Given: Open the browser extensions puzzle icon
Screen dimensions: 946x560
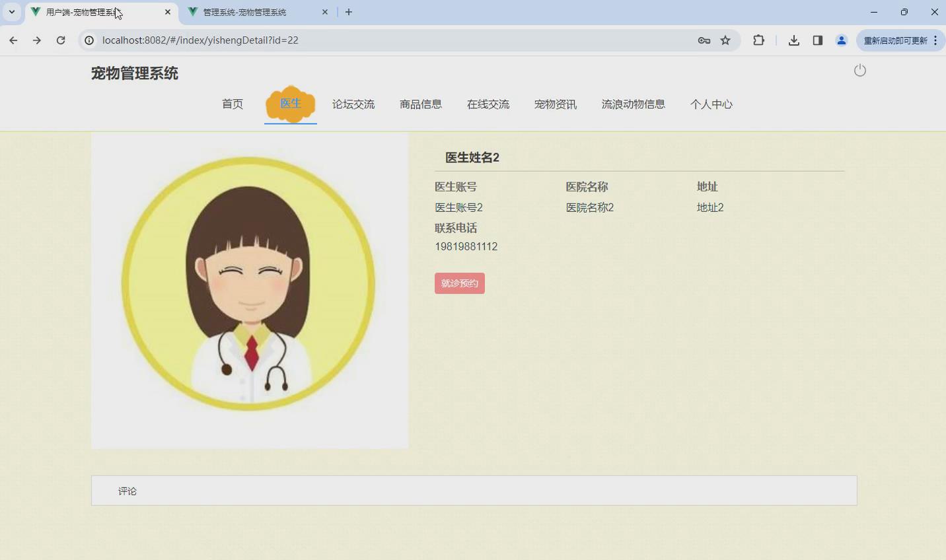Looking at the screenshot, I should pos(758,40).
